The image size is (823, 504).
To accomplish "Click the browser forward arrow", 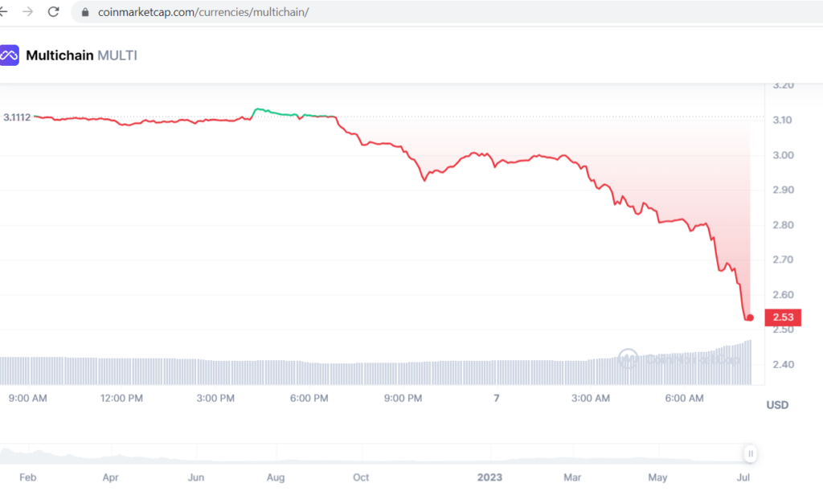I will point(29,12).
